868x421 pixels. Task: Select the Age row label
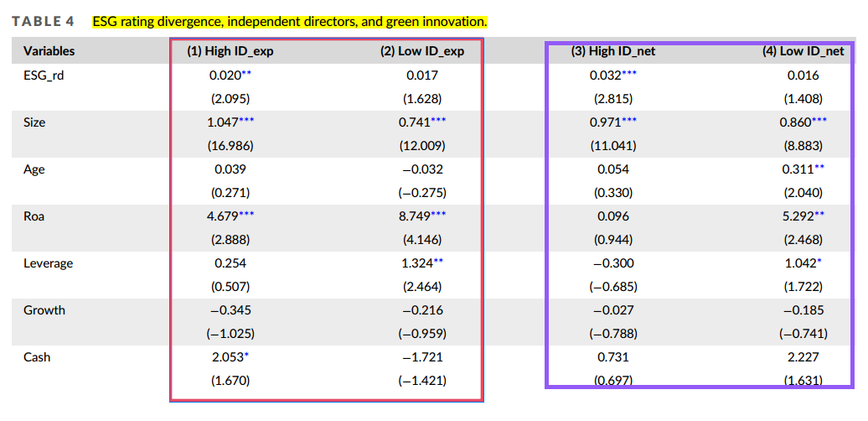34,169
